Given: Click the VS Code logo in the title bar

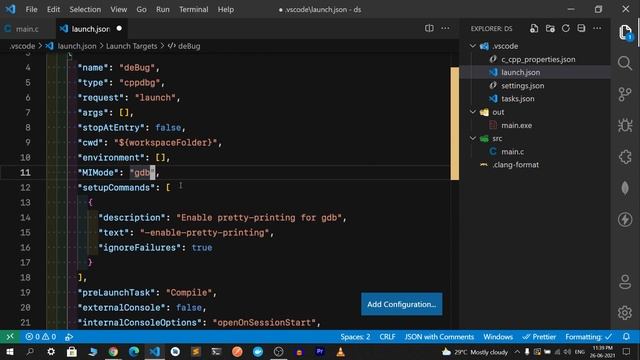Looking at the screenshot, I should click(10, 9).
